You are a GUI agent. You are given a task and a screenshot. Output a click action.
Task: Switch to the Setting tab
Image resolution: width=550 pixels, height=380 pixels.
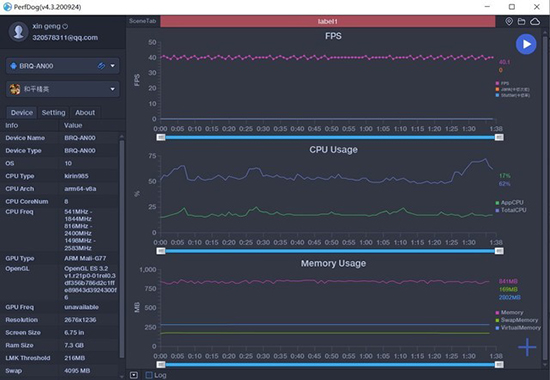coord(53,113)
